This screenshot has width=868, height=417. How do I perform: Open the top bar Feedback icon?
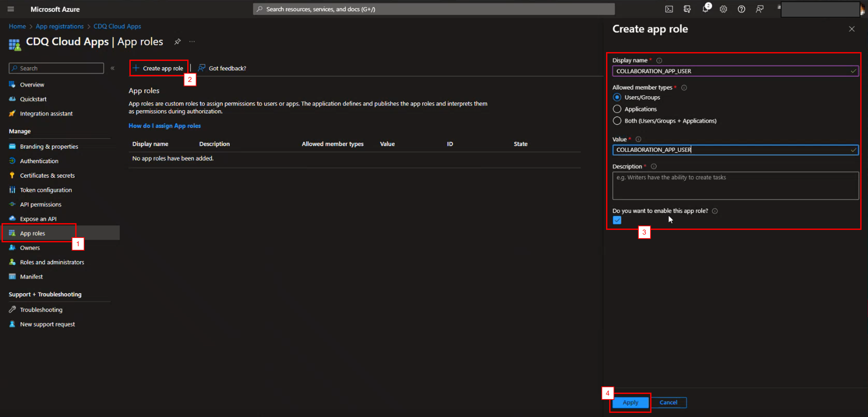759,9
